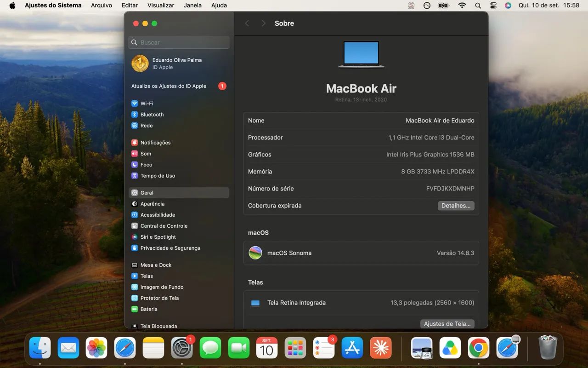Screen dimensions: 588x368
Task: Open Reminders with badge 3 in Dock
Action: point(324,348)
